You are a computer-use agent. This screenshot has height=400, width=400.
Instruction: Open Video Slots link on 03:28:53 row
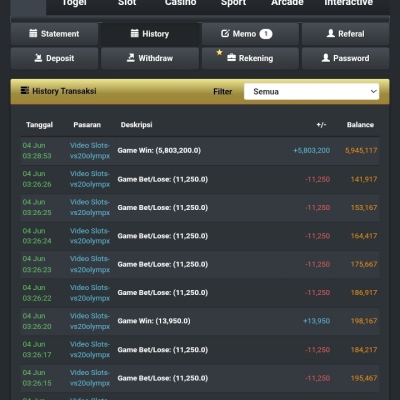coord(90,151)
